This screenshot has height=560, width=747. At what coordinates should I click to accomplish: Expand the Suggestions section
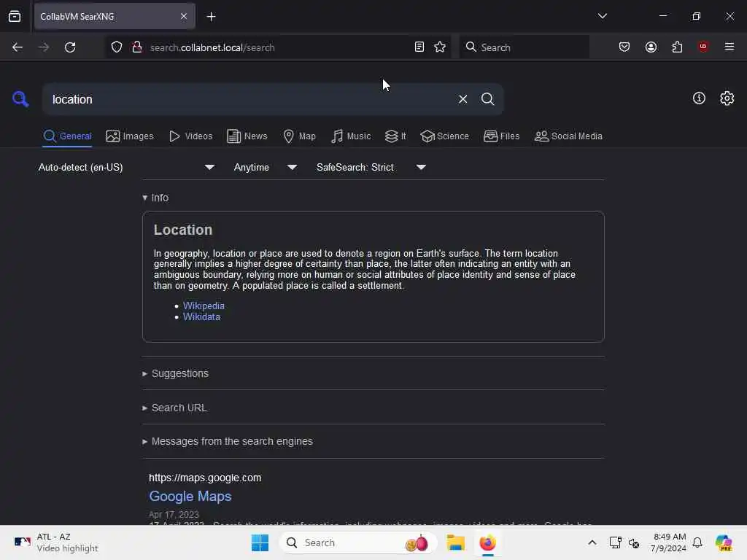[x=175, y=373]
